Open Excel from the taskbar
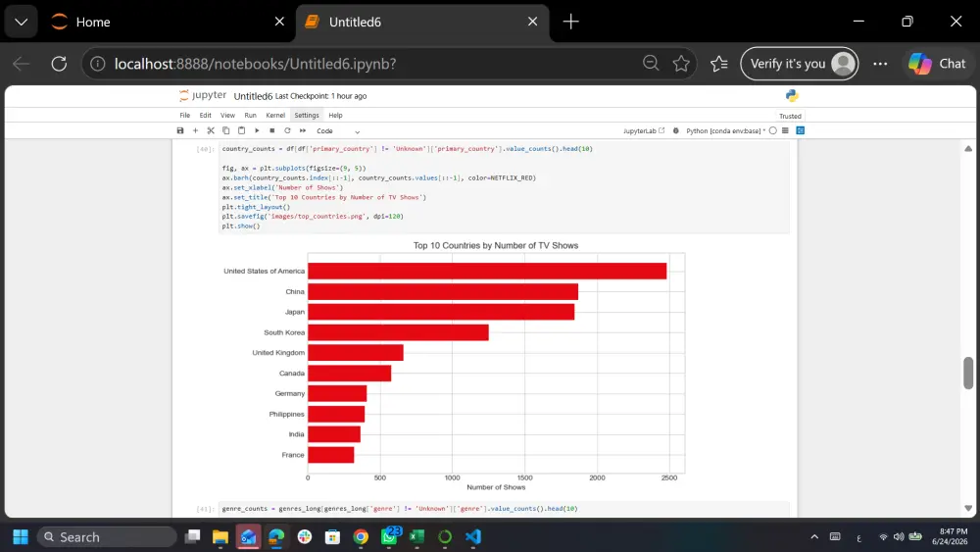 click(x=416, y=537)
